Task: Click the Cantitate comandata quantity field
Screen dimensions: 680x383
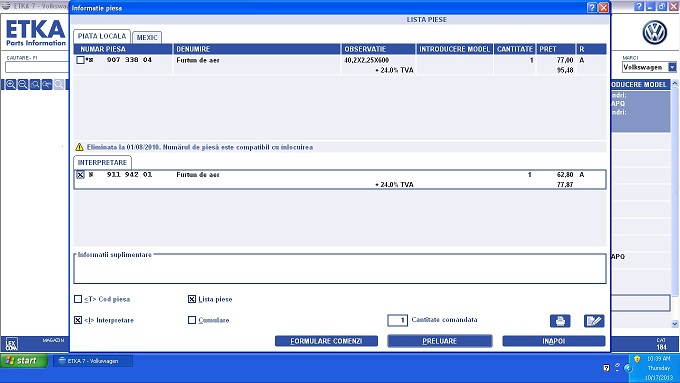Action: tap(397, 320)
